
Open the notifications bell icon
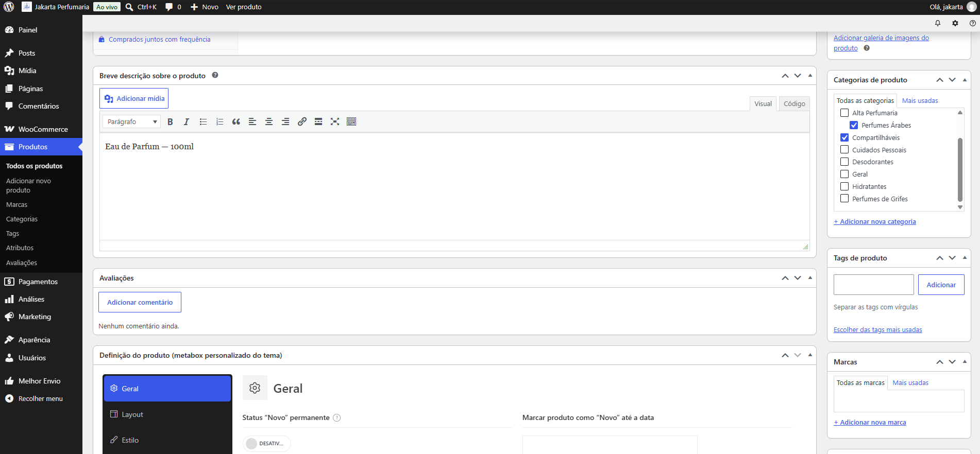[x=938, y=23]
